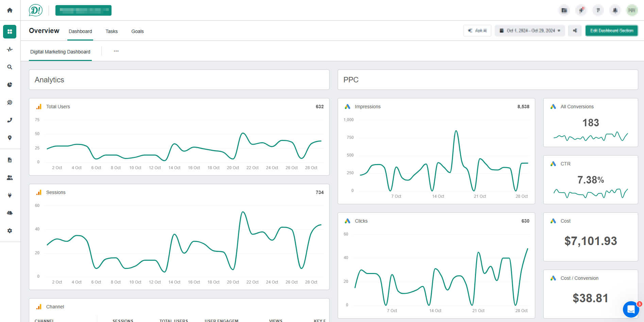
Task: Open the first round icon in top bar
Action: click(564, 10)
